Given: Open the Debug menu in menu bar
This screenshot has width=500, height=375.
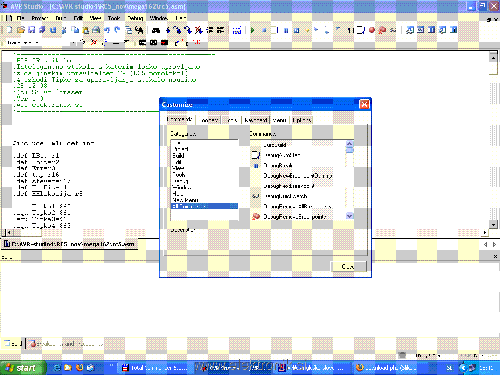Looking at the screenshot, I should (135, 18).
